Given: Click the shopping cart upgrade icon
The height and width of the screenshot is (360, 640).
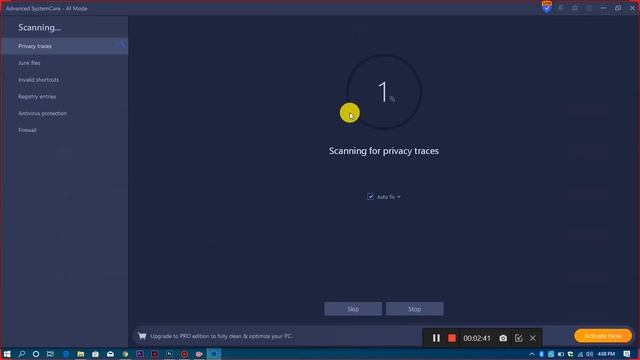Looking at the screenshot, I should [x=142, y=336].
